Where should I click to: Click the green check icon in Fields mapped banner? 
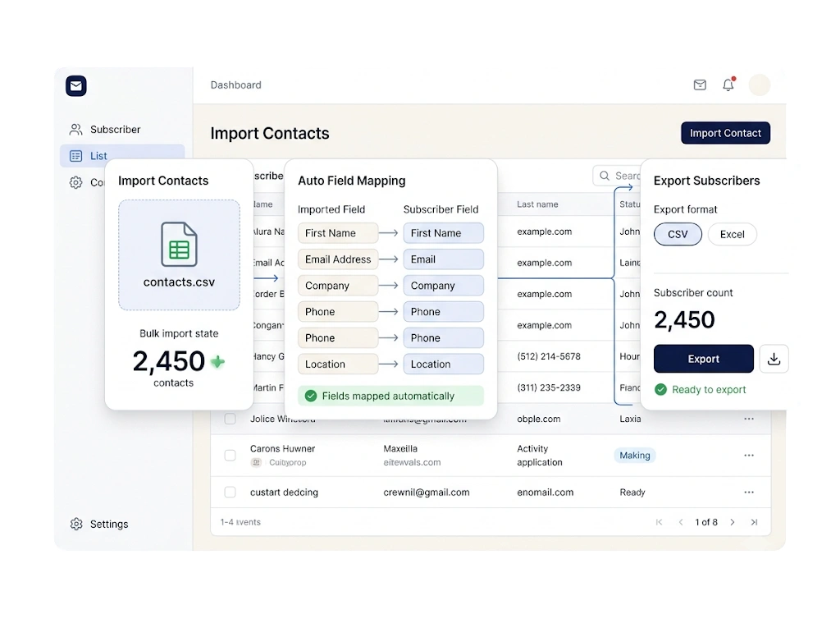(311, 396)
